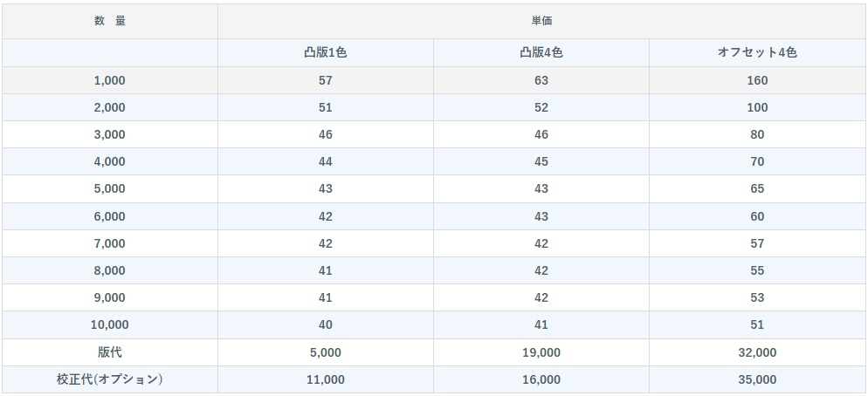Click the 19,000 plate fee cell
Image resolution: width=868 pixels, height=396 pixels.
(541, 352)
